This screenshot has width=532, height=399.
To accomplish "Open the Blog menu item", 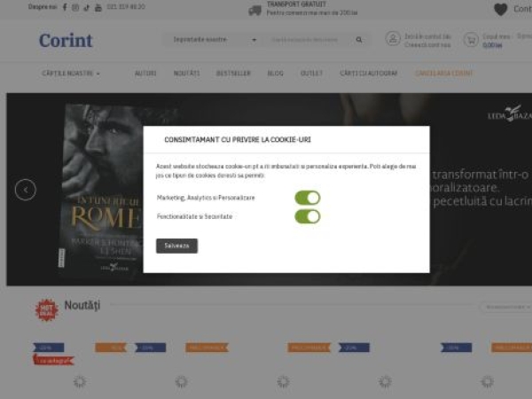I will [x=275, y=74].
